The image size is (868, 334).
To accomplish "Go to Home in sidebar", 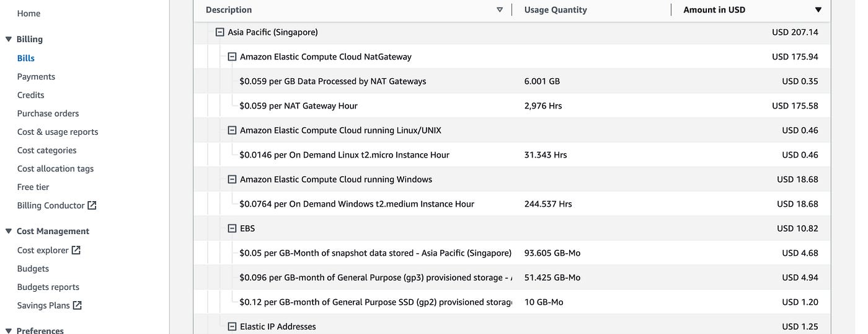I will pyautogui.click(x=29, y=13).
